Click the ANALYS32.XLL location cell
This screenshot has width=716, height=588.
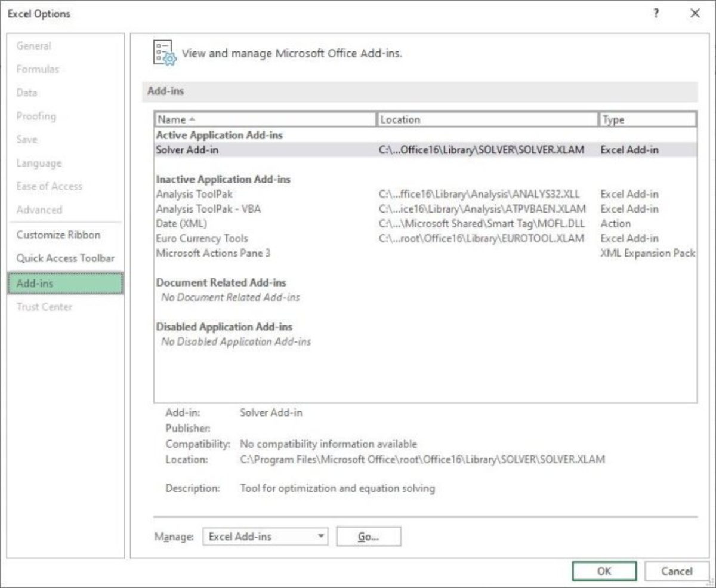(x=479, y=194)
